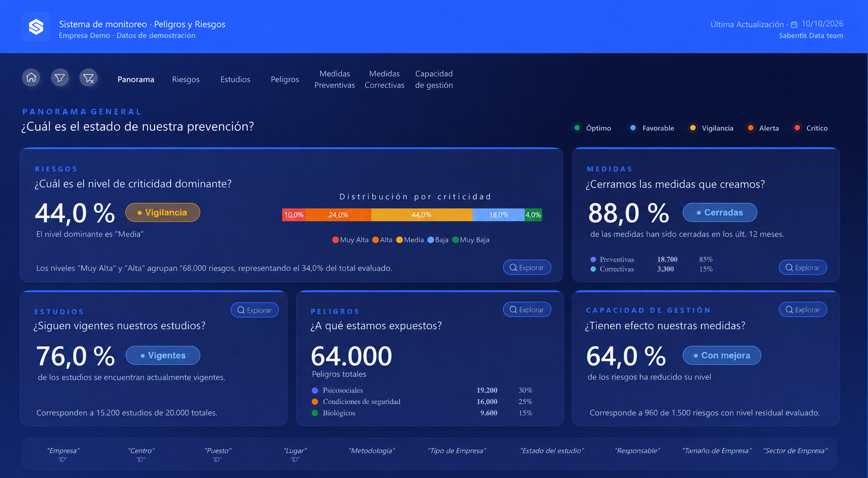The height and width of the screenshot is (478, 868).
Task: Explore the Capacidad de Gestión card
Action: 803,310
